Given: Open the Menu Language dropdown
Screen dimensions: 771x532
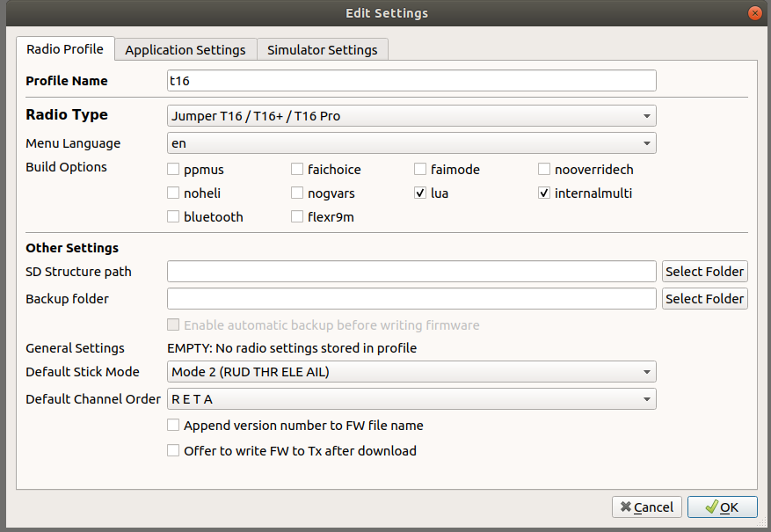Looking at the screenshot, I should pos(411,142).
